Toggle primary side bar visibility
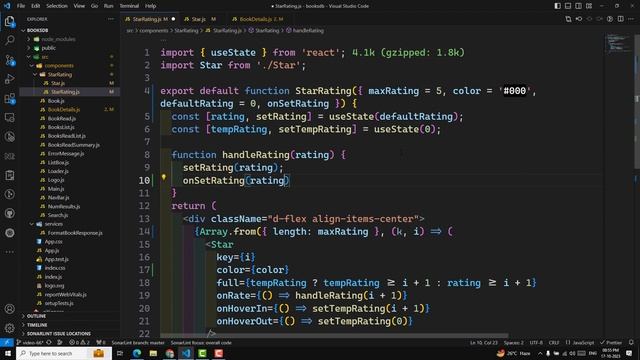 [557, 6]
